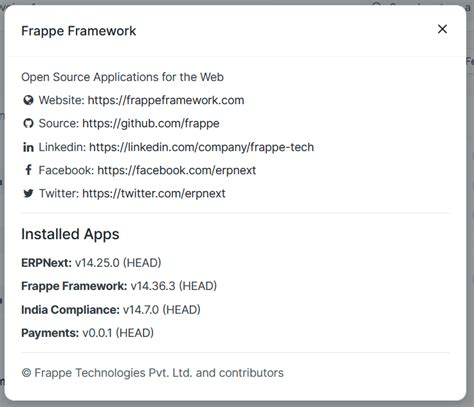
Task: Close the Frappe Framework dialog
Action: [x=442, y=29]
